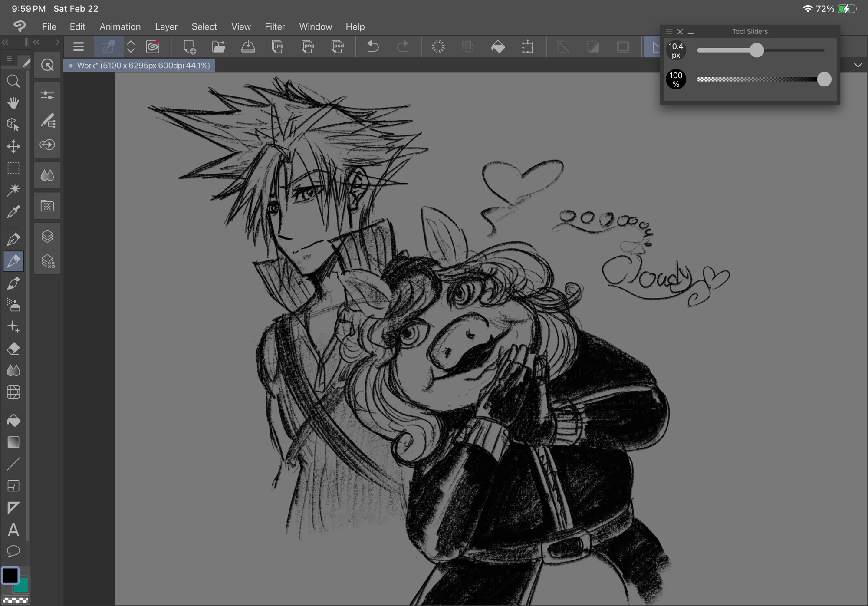Select the Hand move tool
This screenshot has width=868, height=606.
pos(13,103)
